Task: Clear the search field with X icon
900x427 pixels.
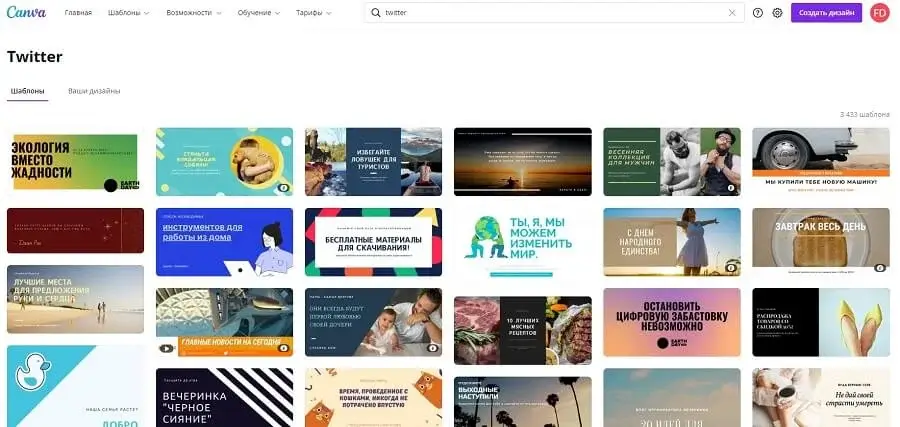Action: click(x=732, y=13)
